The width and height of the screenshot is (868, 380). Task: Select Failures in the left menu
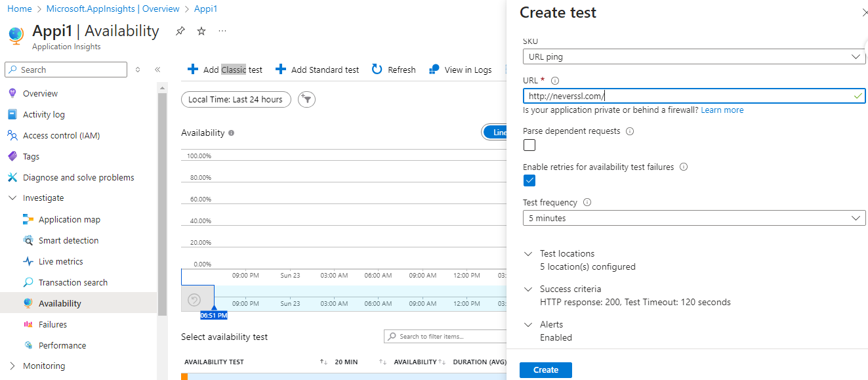point(52,324)
